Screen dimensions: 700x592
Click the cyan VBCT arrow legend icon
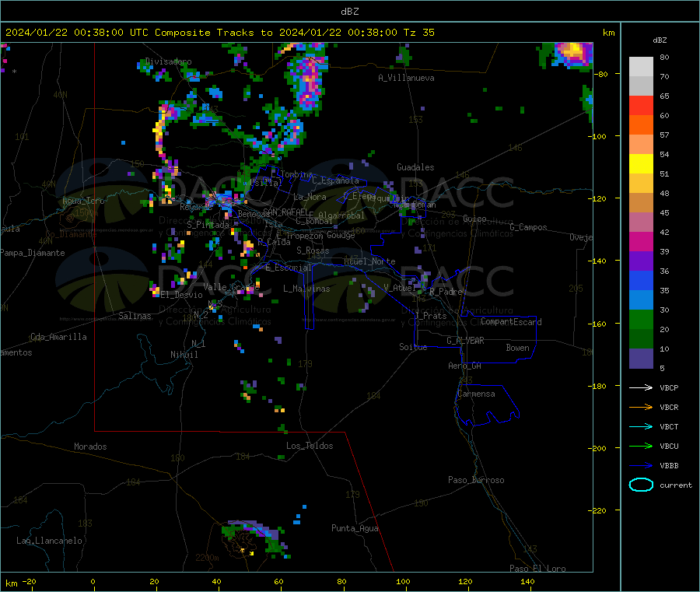(641, 426)
